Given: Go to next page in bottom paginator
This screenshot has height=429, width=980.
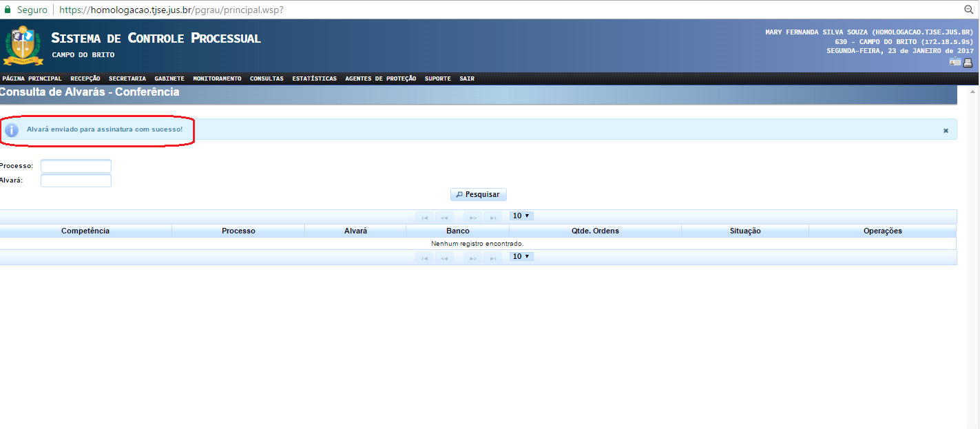Looking at the screenshot, I should pos(473,258).
